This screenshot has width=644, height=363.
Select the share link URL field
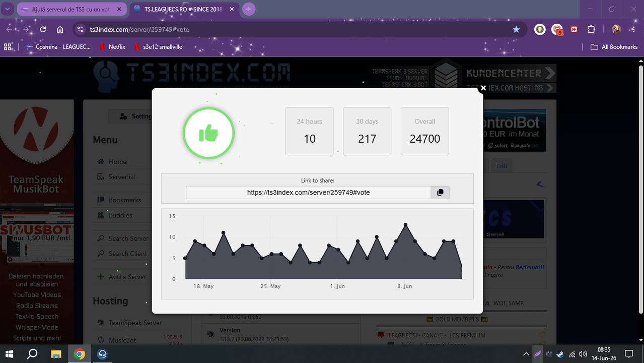pos(308,192)
